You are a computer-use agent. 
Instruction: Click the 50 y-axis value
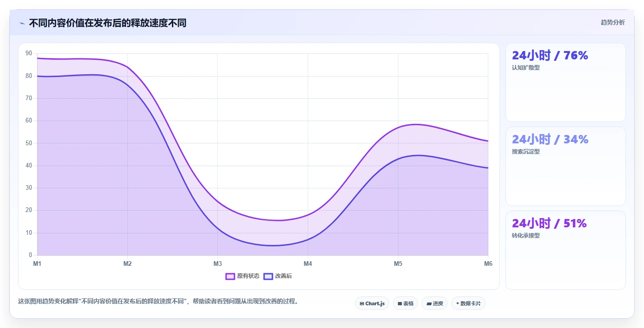pos(29,143)
